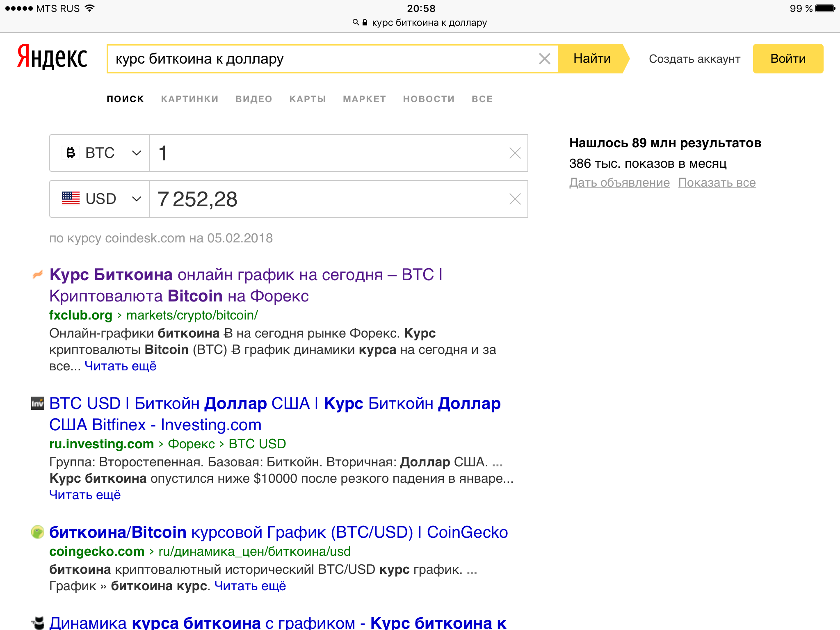This screenshot has height=630, width=840.
Task: Tap the browser address bar query text
Action: click(429, 23)
